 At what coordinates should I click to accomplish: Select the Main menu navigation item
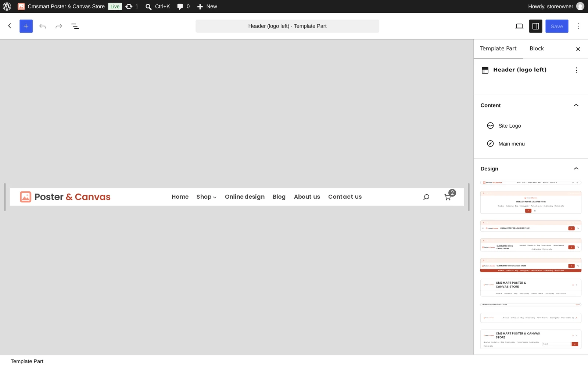[x=531, y=144]
